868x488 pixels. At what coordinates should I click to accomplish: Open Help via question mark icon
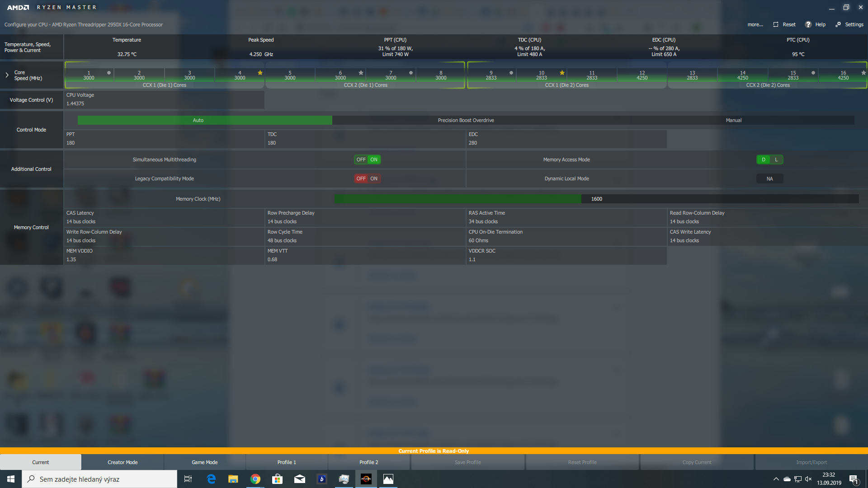tap(808, 24)
